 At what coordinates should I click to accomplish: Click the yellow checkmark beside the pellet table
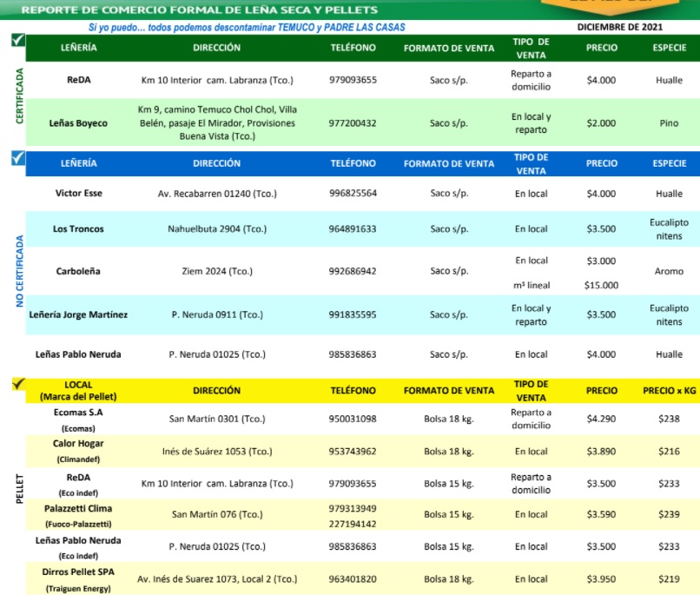tap(18, 384)
